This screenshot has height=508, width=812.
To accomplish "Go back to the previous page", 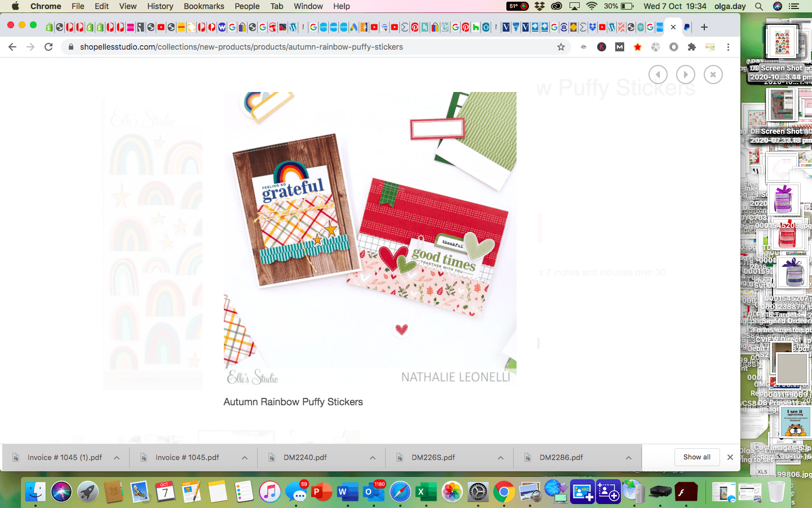I will click(12, 47).
